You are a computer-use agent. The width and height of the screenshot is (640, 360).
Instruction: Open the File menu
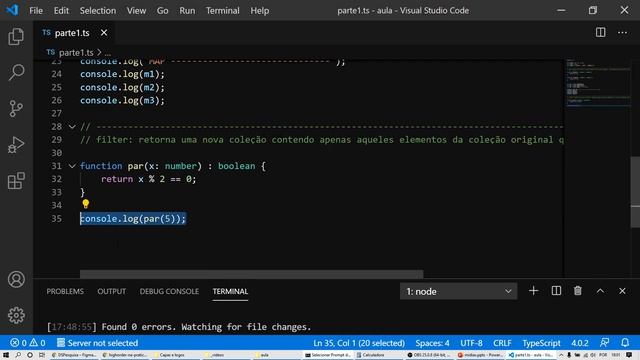tap(36, 11)
